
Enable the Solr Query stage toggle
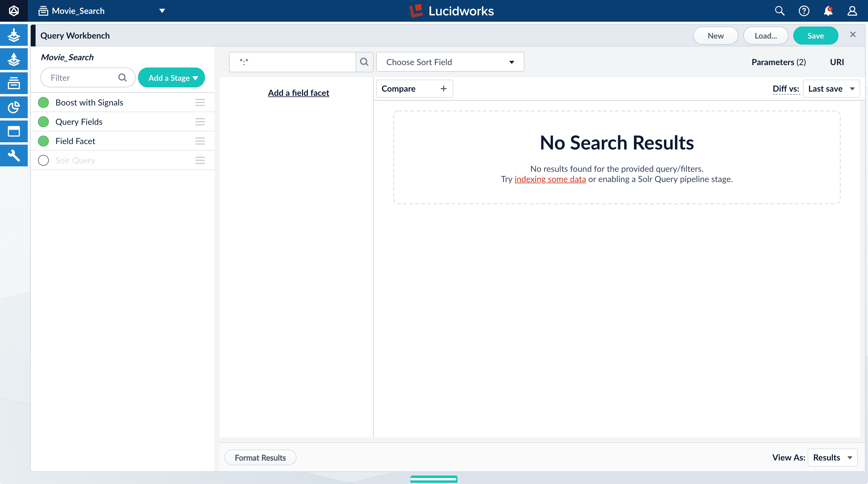click(x=43, y=160)
